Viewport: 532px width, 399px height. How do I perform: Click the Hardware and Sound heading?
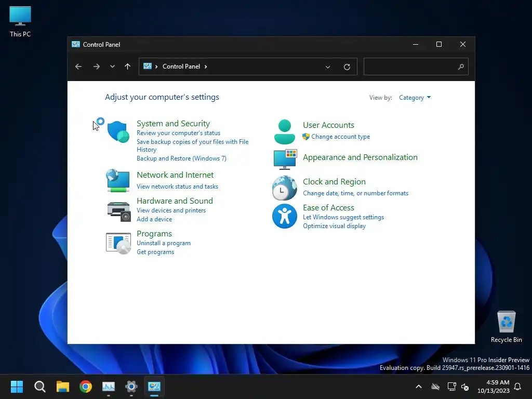(175, 201)
